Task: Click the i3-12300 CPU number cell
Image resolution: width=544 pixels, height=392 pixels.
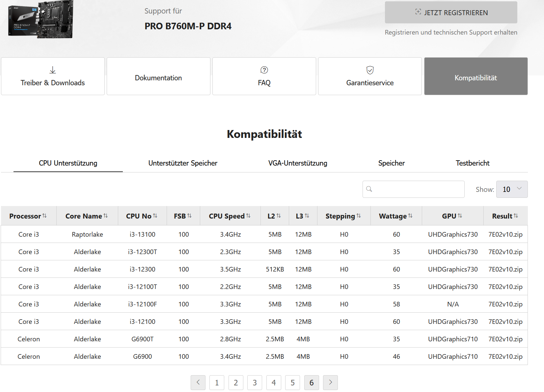Action: pyautogui.click(x=143, y=269)
